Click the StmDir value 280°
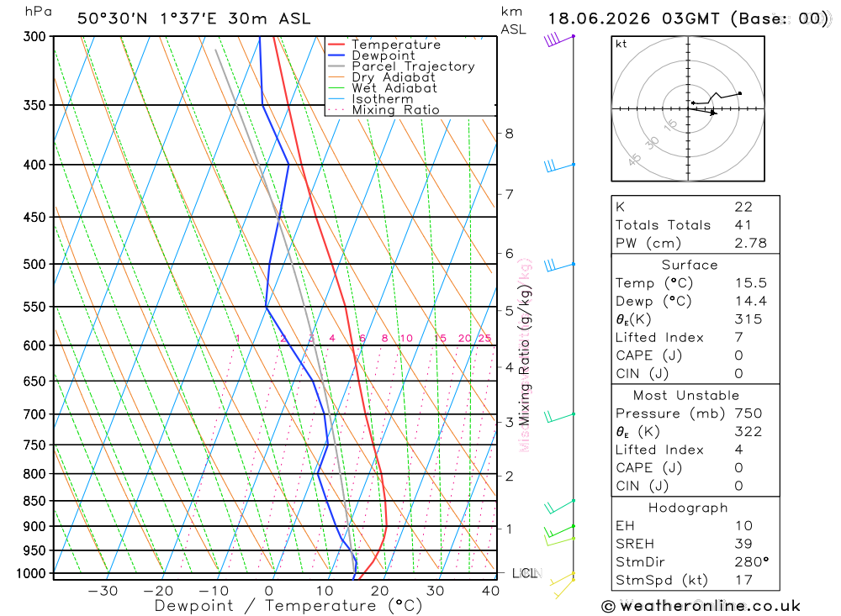841x616 pixels. coord(751,562)
